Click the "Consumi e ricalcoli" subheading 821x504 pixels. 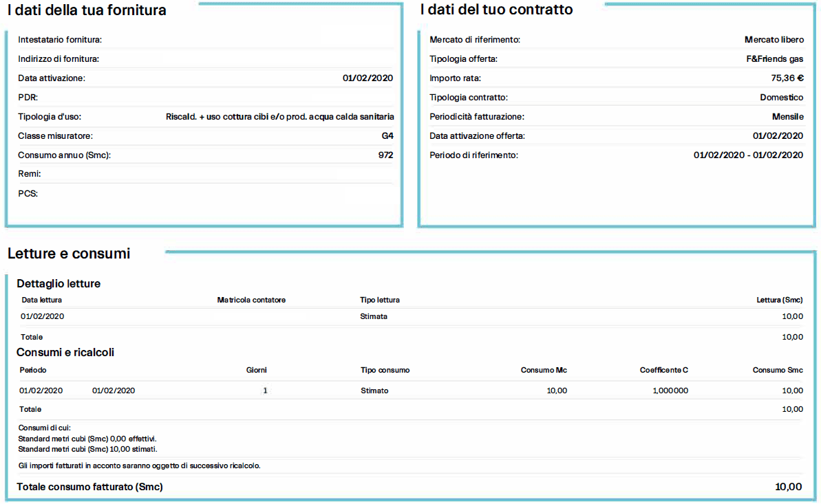65,352
